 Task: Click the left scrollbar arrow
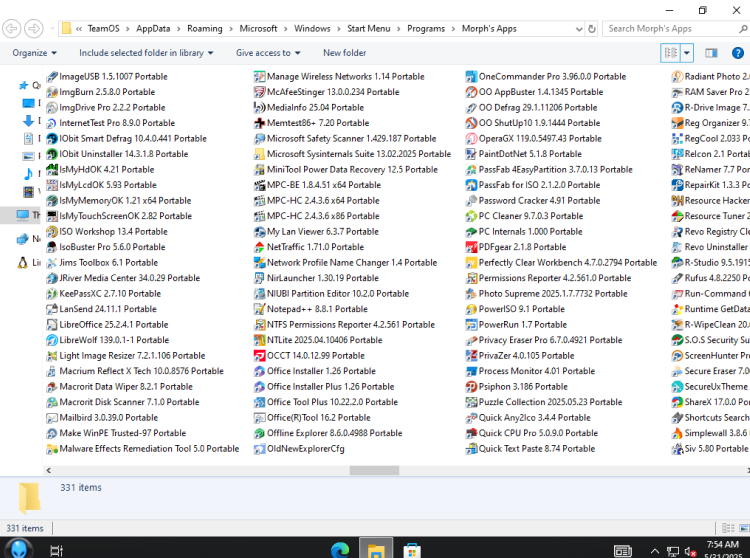(x=48, y=470)
